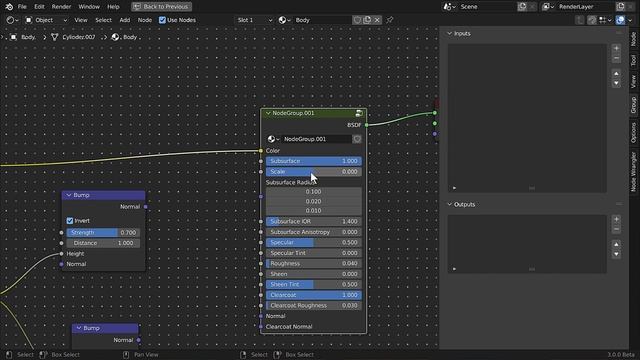The height and width of the screenshot is (360, 640).
Task: Open the overlay options dropdown arrow
Action: 630,20
